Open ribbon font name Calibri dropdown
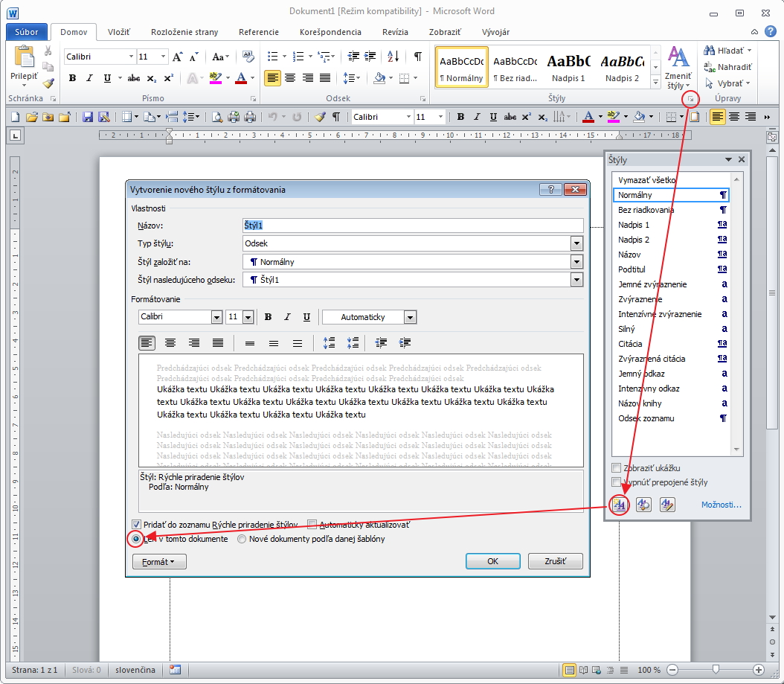This screenshot has height=684, width=784. [131, 57]
